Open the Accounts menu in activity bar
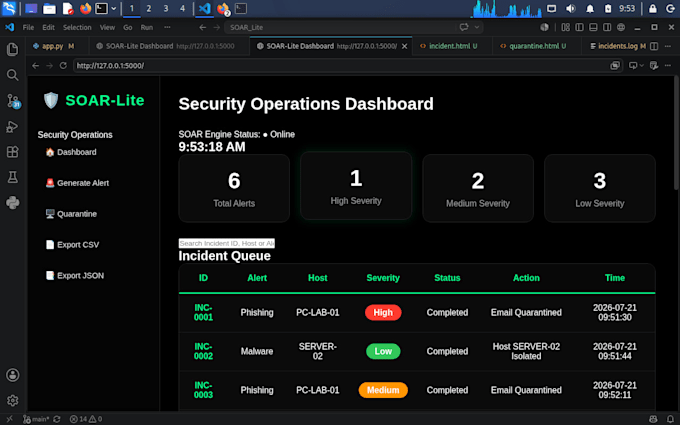This screenshot has height=425, width=680. (x=13, y=375)
